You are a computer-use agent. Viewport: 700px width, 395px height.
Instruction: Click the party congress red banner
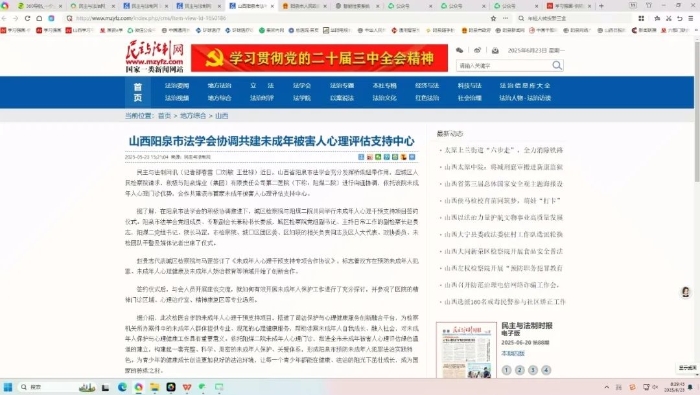coord(319,58)
